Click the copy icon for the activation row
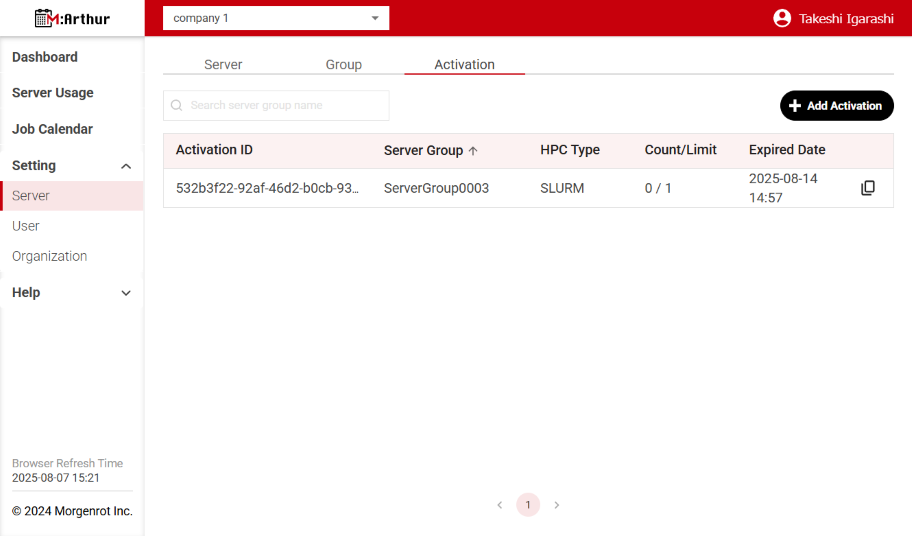The width and height of the screenshot is (912, 536). coord(867,188)
